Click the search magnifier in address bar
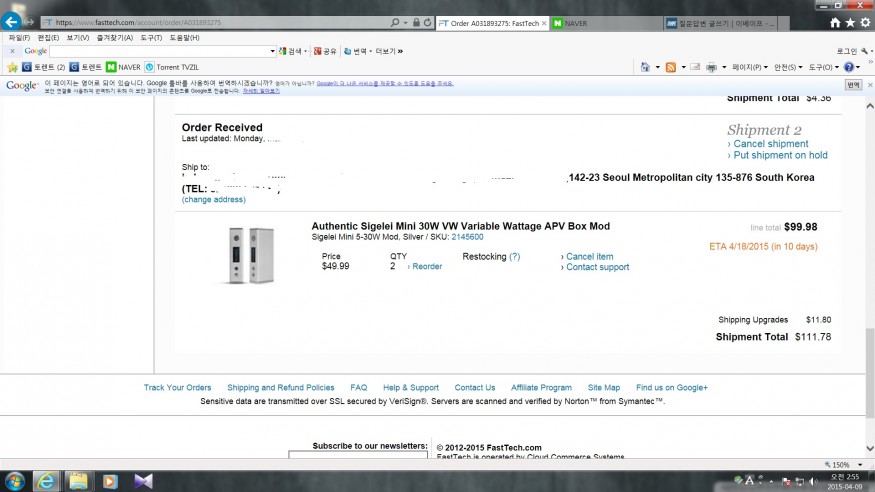The width and height of the screenshot is (875, 492). click(395, 22)
